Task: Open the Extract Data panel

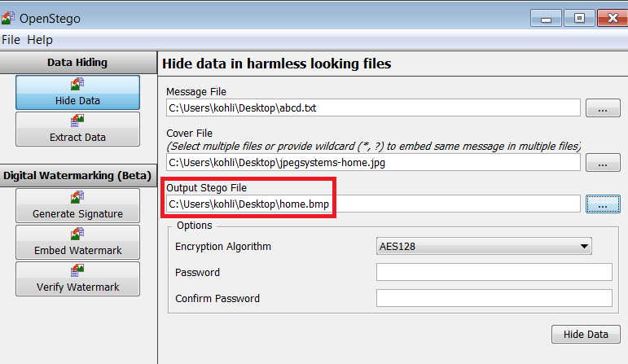Action: [x=77, y=129]
